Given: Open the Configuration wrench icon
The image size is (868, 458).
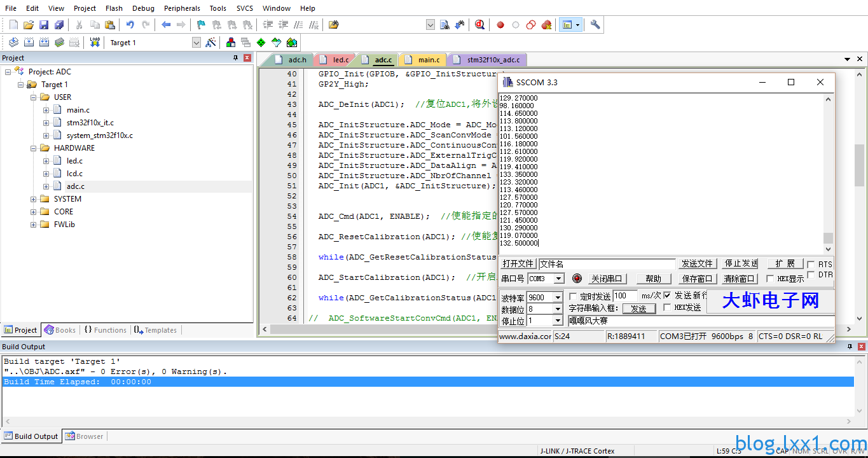Looking at the screenshot, I should coord(595,25).
